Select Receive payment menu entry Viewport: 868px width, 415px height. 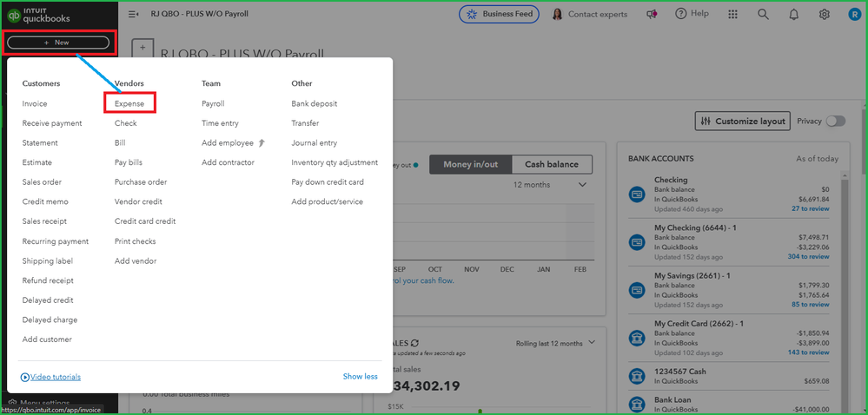tap(52, 122)
